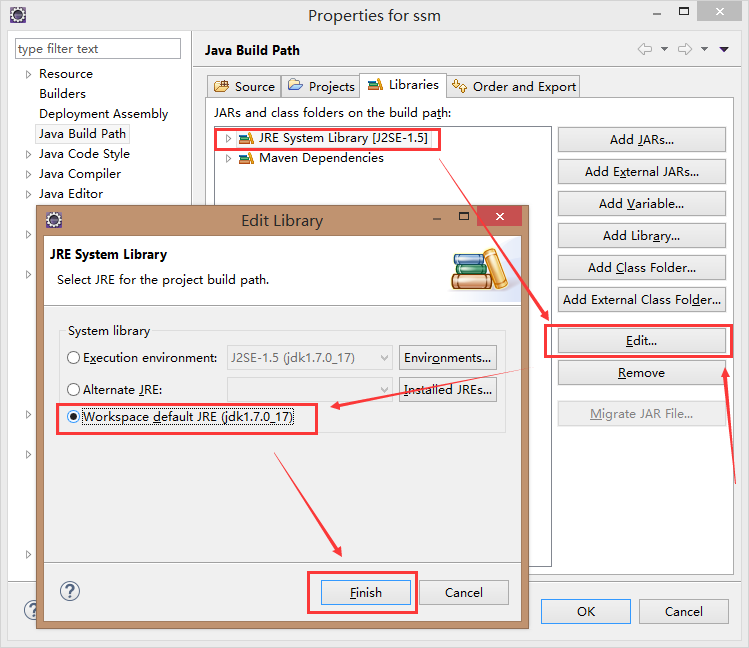Expand the Java Compiler node
Viewport: 749px width, 648px height.
pos(28,174)
